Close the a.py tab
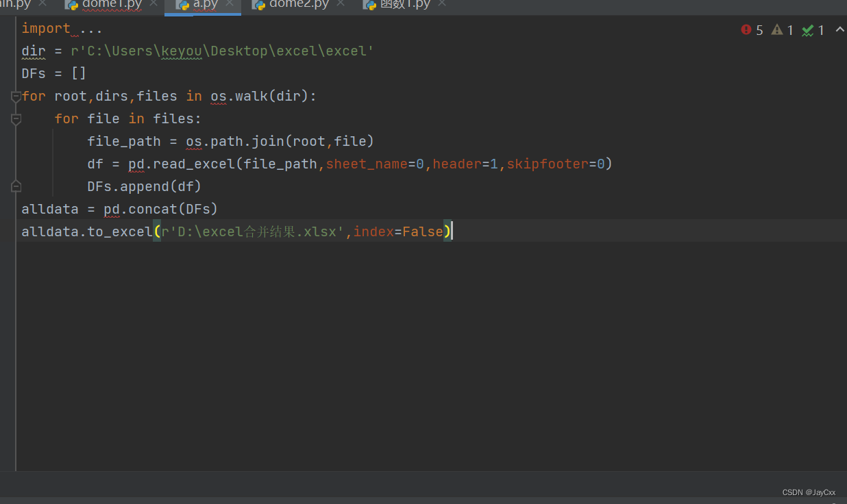847x504 pixels. coord(228,5)
